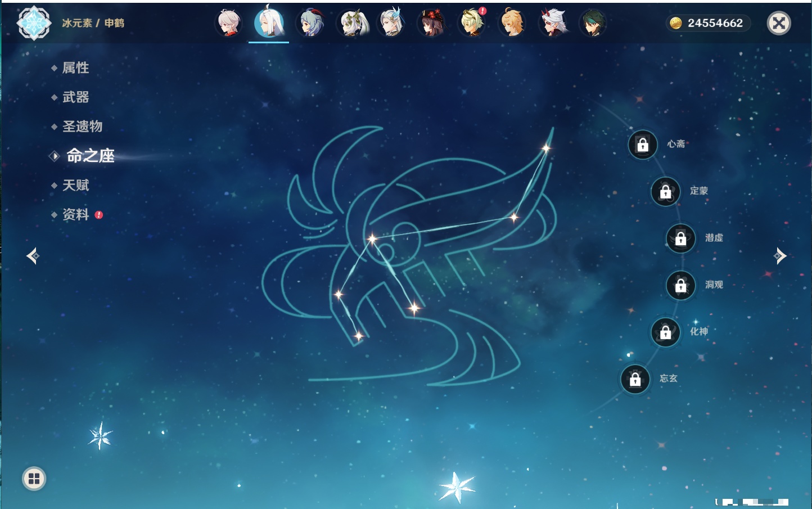
Task: Go to the next character with right arrow
Action: (780, 256)
